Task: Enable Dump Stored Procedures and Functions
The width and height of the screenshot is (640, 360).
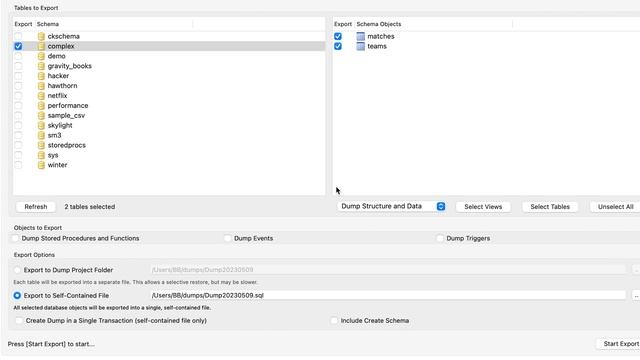Action: [x=16, y=238]
